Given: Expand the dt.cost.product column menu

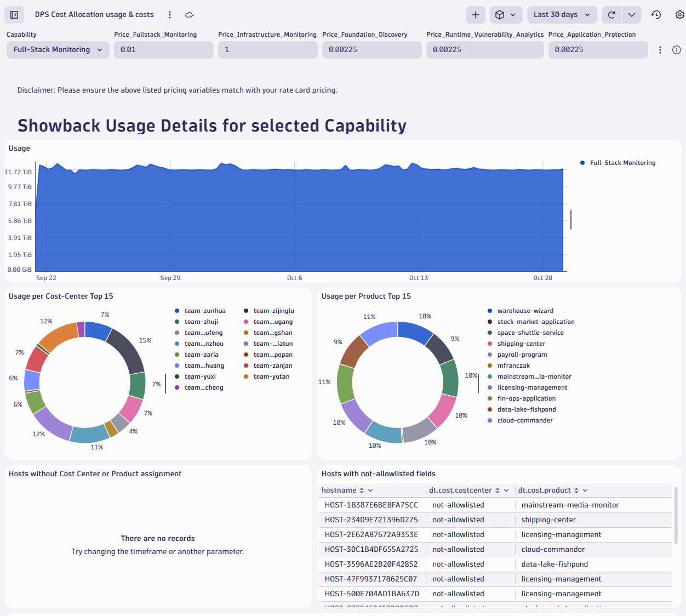Looking at the screenshot, I should pos(585,490).
